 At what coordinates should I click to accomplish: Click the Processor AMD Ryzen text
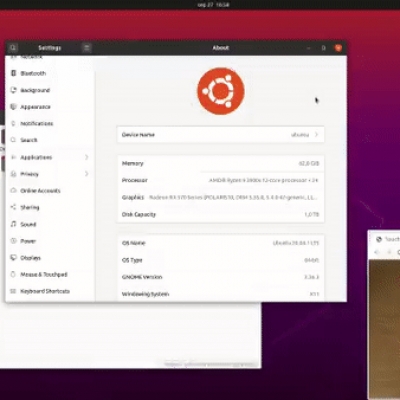[x=263, y=180]
